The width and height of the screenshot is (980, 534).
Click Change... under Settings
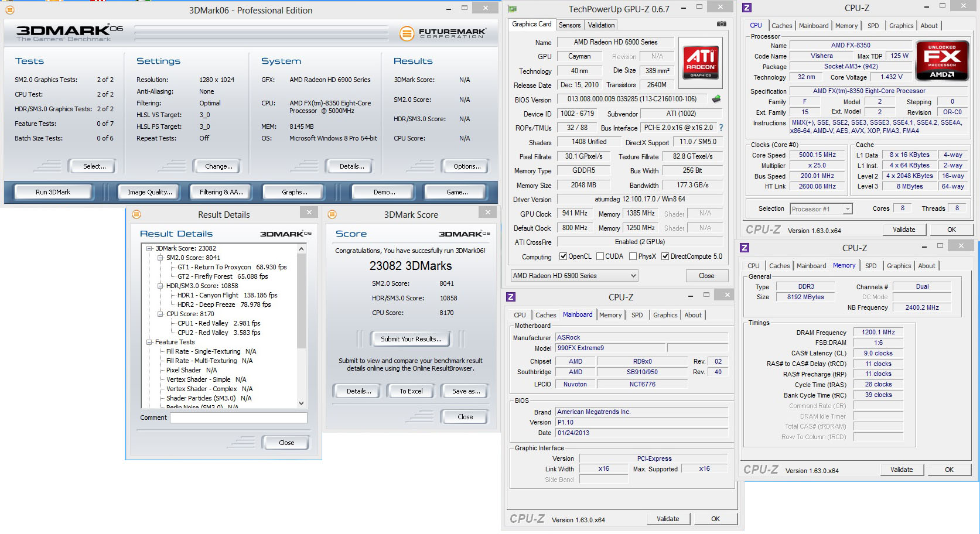point(218,166)
